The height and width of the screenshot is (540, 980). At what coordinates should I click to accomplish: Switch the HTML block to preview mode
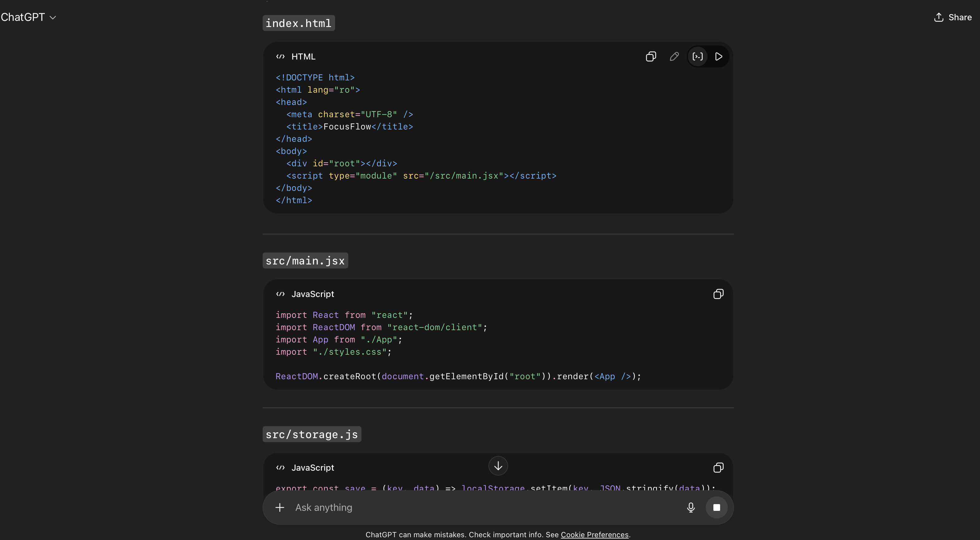(x=719, y=56)
